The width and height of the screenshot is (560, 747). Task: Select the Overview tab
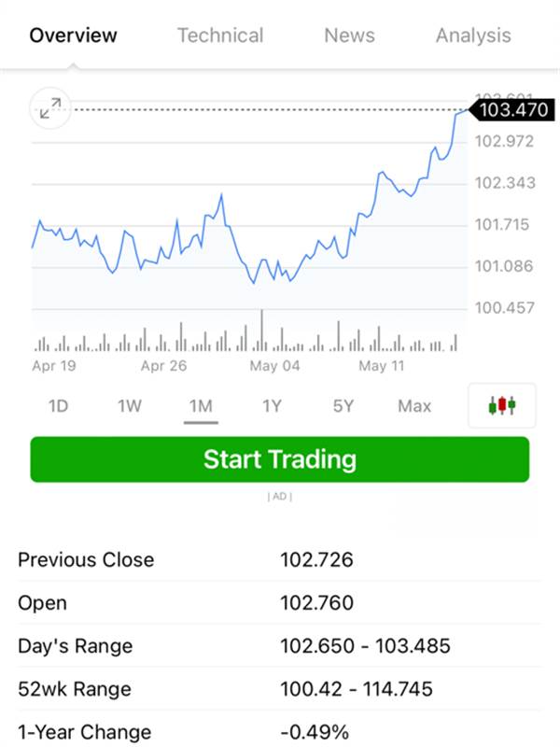pyautogui.click(x=73, y=35)
